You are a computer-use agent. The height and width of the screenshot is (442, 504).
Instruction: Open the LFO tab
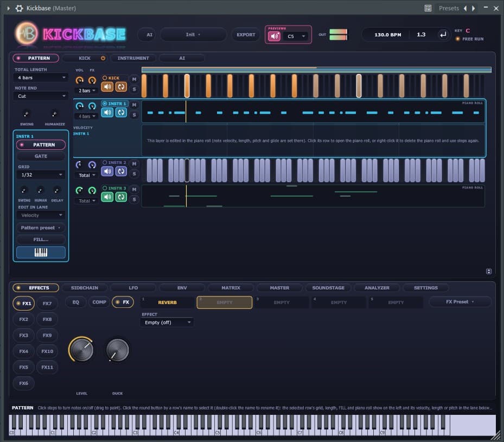click(133, 288)
